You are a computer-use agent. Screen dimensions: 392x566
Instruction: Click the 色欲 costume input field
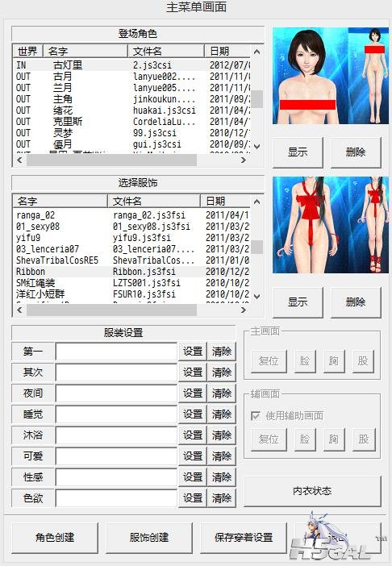[x=116, y=498]
